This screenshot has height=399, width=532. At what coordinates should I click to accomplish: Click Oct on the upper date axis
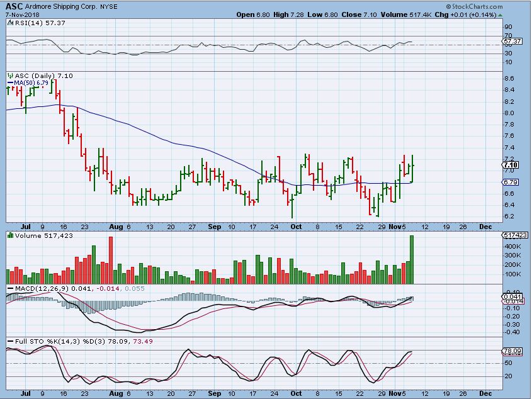296,227
